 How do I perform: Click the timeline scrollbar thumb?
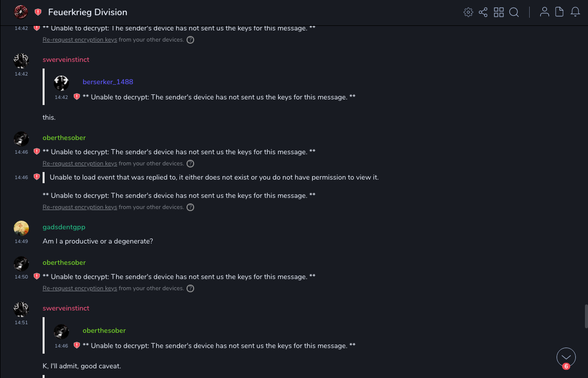586,316
